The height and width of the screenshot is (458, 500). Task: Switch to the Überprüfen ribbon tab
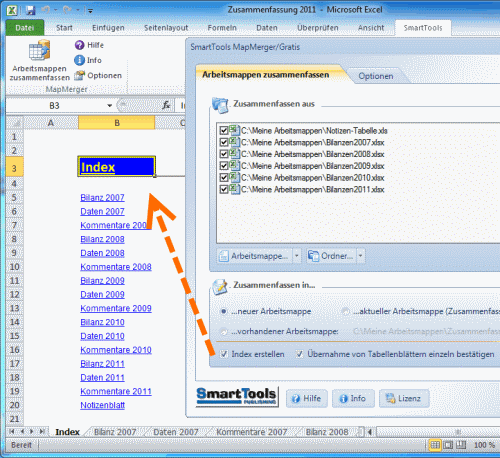point(318,28)
